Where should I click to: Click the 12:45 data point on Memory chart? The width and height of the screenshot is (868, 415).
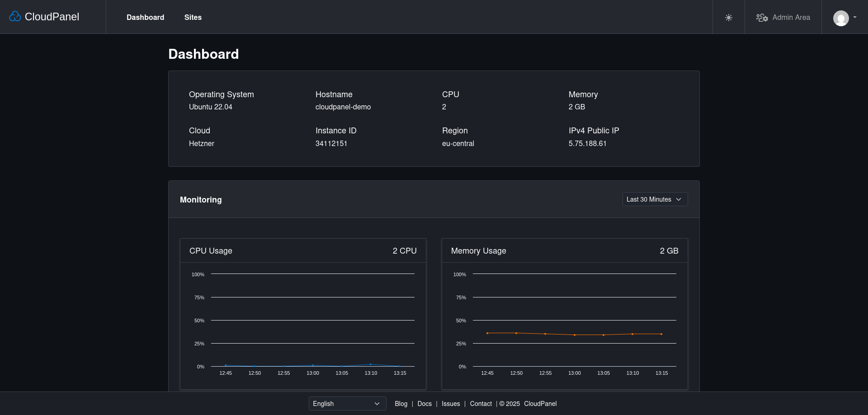click(487, 333)
